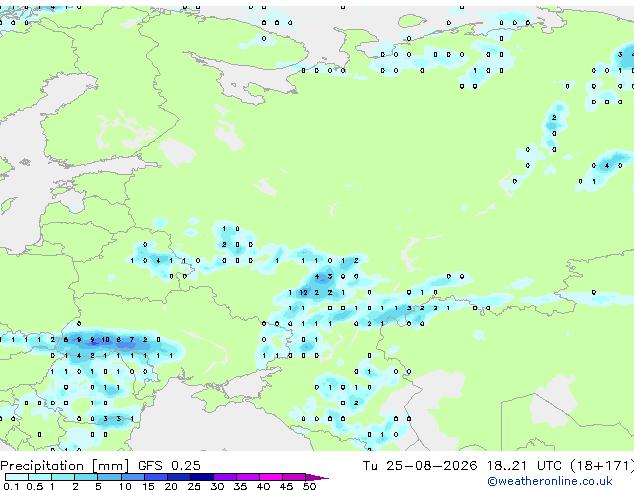Click the legend swatch between 10 and 15
Screen dimensions: 634x490
click(132, 477)
